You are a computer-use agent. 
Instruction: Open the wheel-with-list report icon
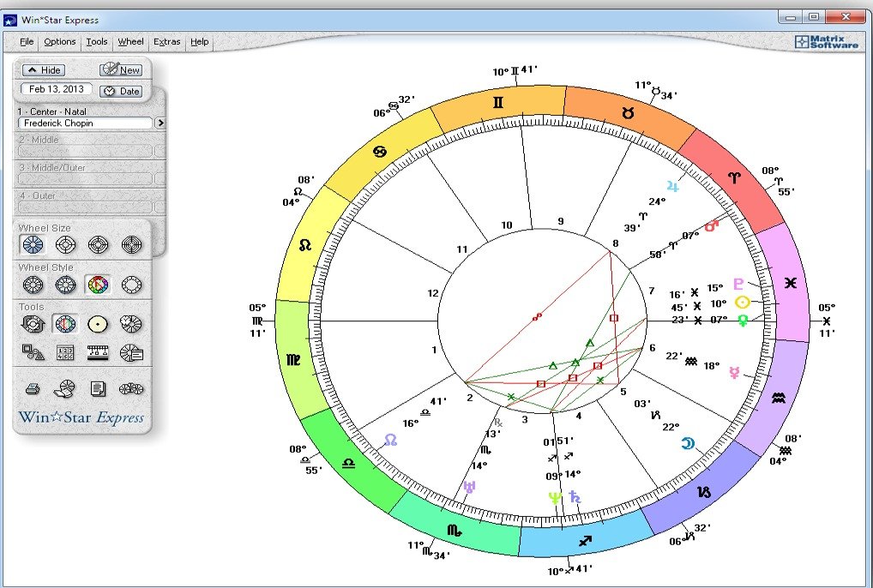[131, 352]
